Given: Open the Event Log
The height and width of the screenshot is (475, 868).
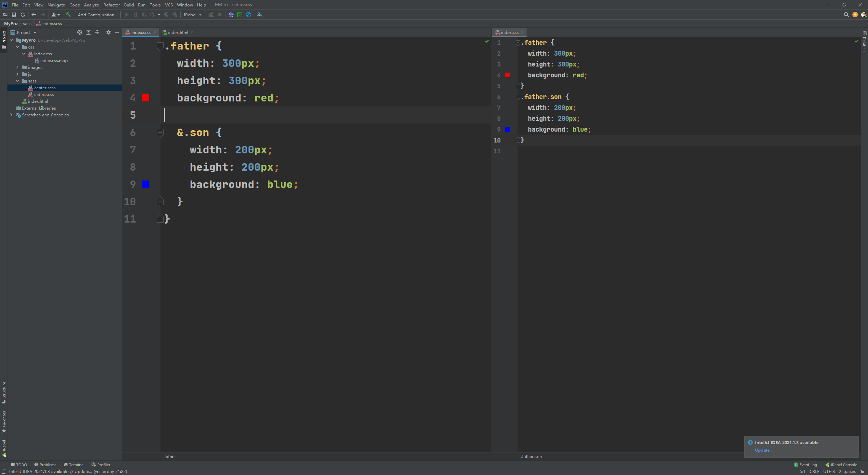Looking at the screenshot, I should click(x=805, y=465).
